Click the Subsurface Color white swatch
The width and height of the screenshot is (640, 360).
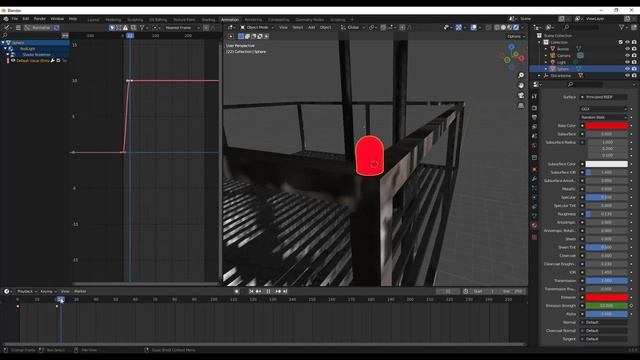click(607, 164)
